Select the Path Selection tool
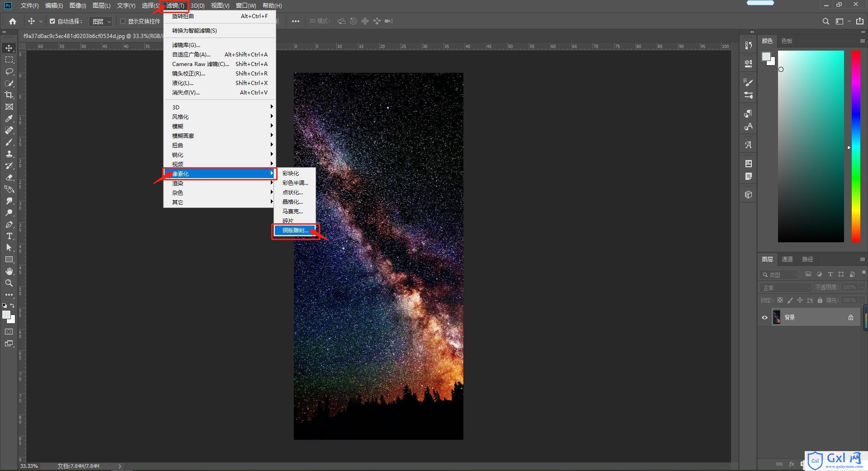The image size is (868, 471). (9, 248)
